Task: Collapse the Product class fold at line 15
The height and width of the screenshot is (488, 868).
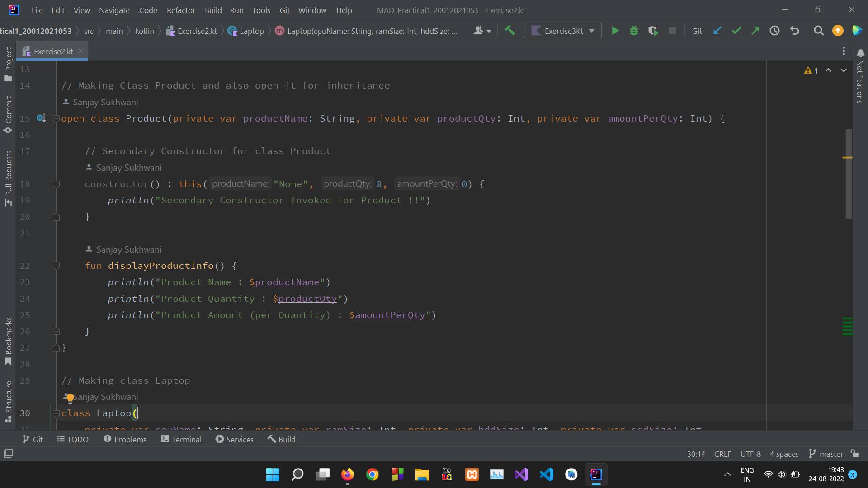Action: tap(56, 118)
